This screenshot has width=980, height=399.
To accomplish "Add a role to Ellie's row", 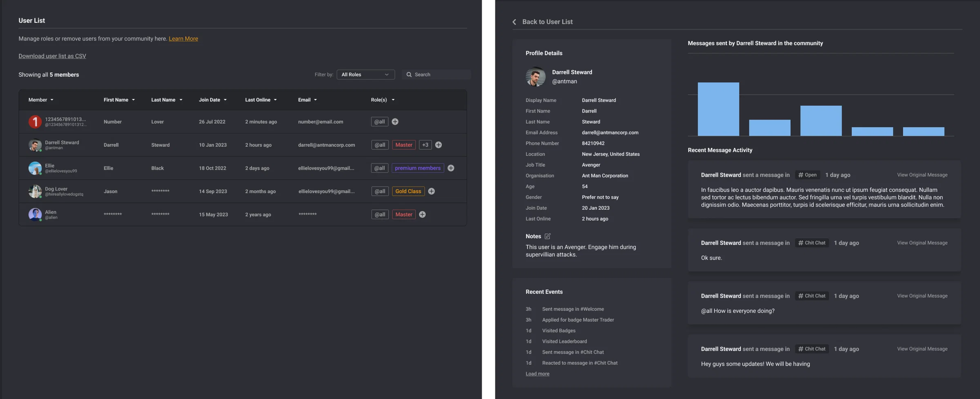I will coord(451,168).
